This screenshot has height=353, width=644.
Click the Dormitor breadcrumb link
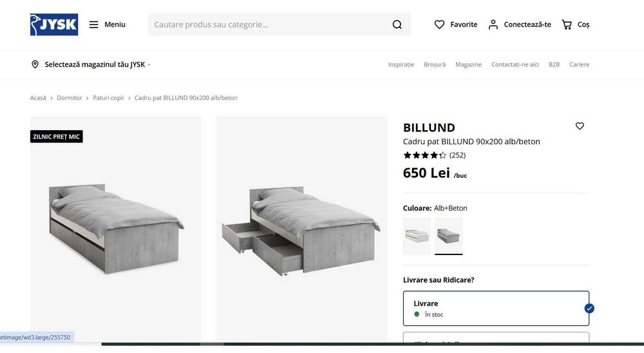(70, 98)
